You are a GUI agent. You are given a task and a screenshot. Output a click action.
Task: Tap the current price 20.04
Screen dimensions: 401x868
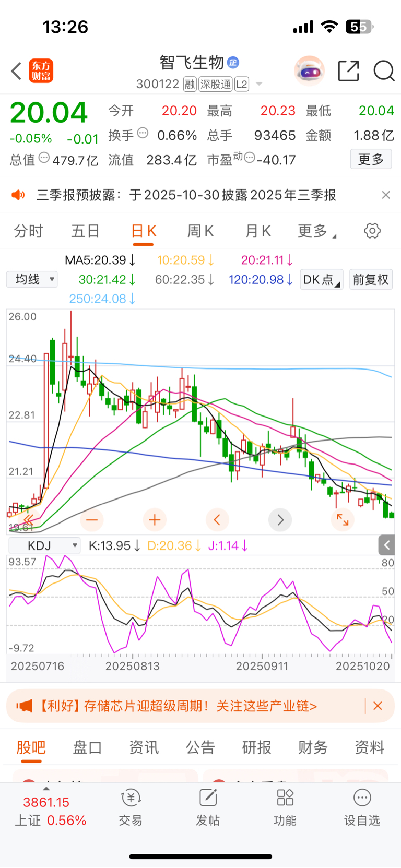(49, 113)
